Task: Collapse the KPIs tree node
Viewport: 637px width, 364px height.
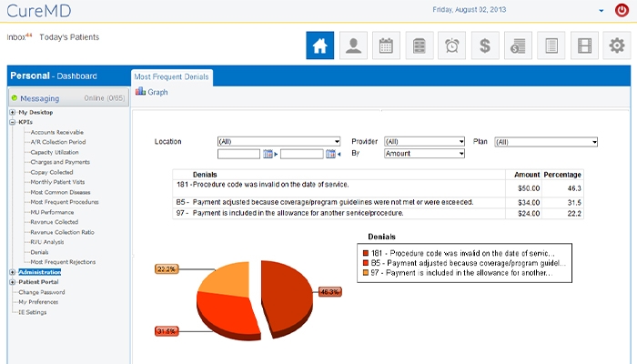Action: pos(12,121)
